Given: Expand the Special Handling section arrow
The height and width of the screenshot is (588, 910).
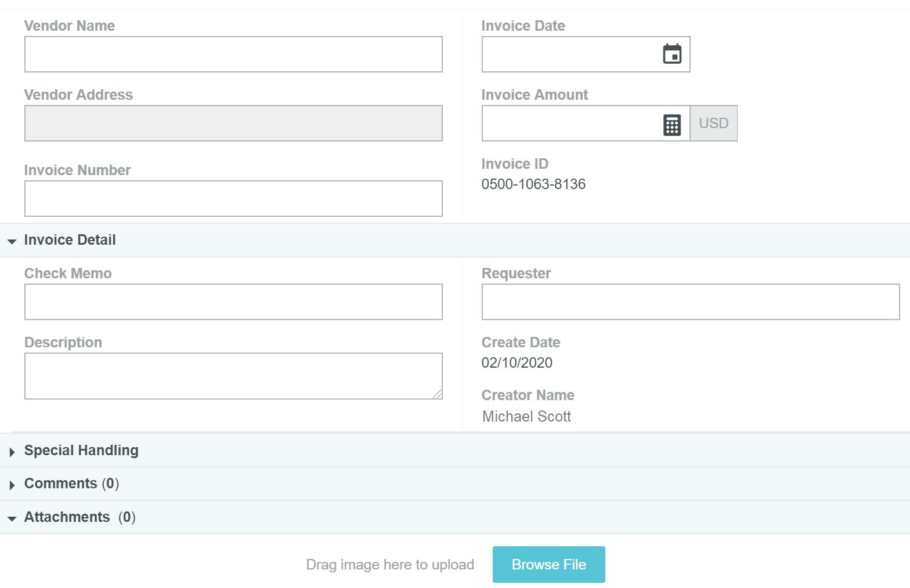Looking at the screenshot, I should tap(12, 452).
